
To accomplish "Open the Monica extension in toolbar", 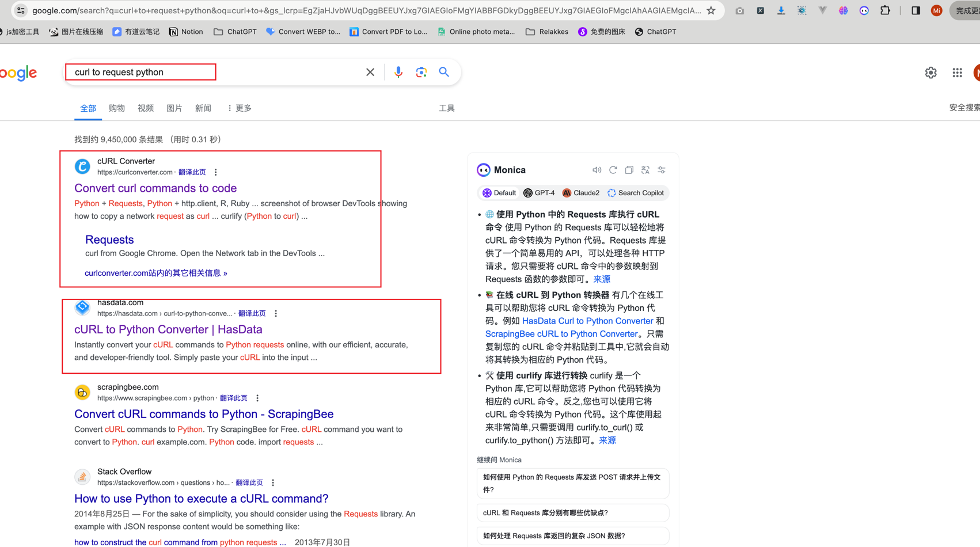I will coord(864,10).
